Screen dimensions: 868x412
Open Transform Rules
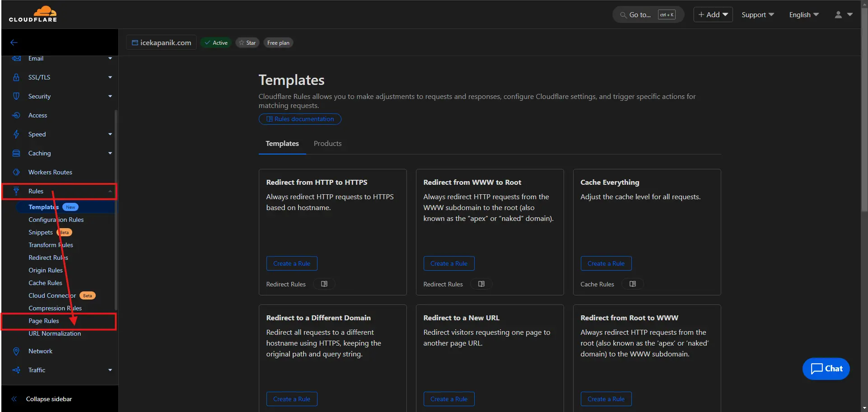(x=51, y=245)
